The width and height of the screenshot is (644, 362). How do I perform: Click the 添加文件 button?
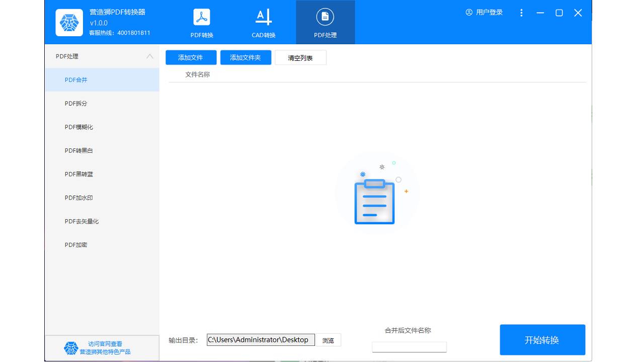[x=191, y=57]
